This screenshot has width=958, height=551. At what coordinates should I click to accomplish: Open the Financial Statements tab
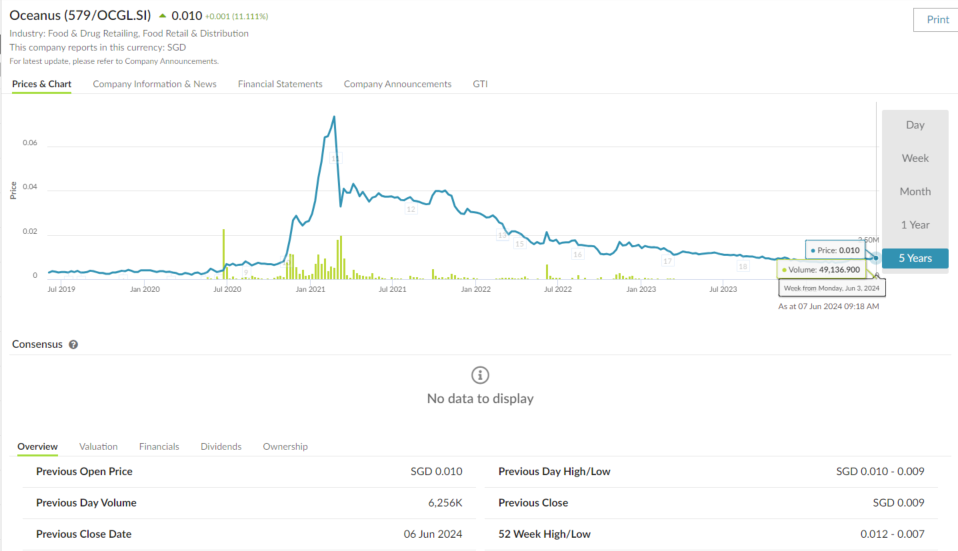pos(280,84)
